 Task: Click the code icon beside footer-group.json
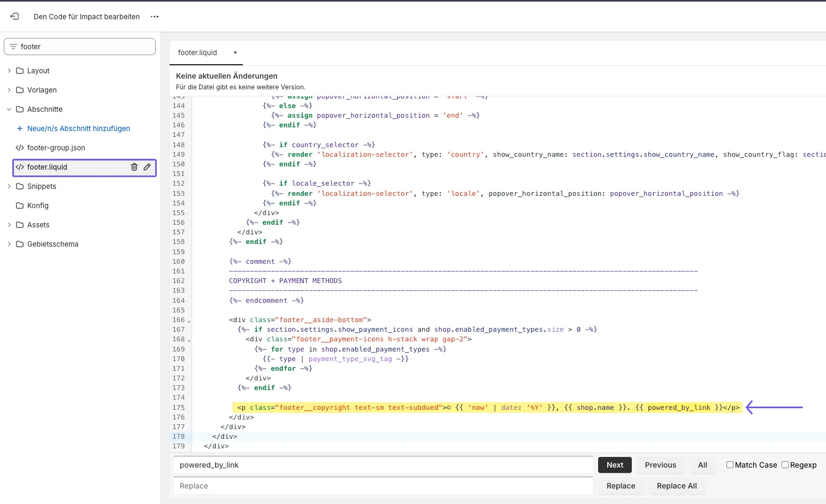coord(20,148)
